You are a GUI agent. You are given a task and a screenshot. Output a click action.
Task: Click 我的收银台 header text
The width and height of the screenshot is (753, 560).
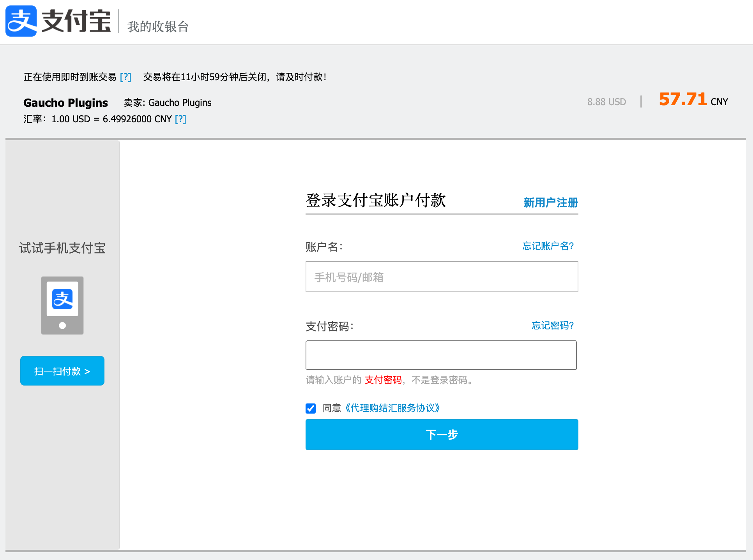click(x=158, y=27)
